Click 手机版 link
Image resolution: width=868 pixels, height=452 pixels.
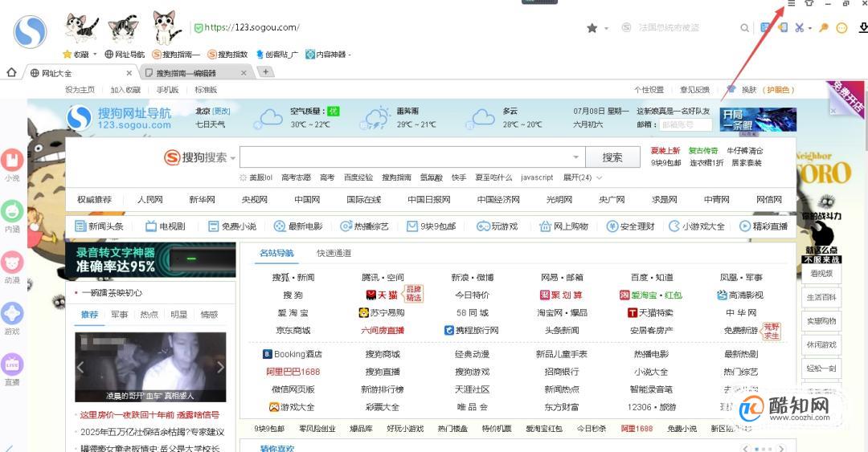point(167,90)
